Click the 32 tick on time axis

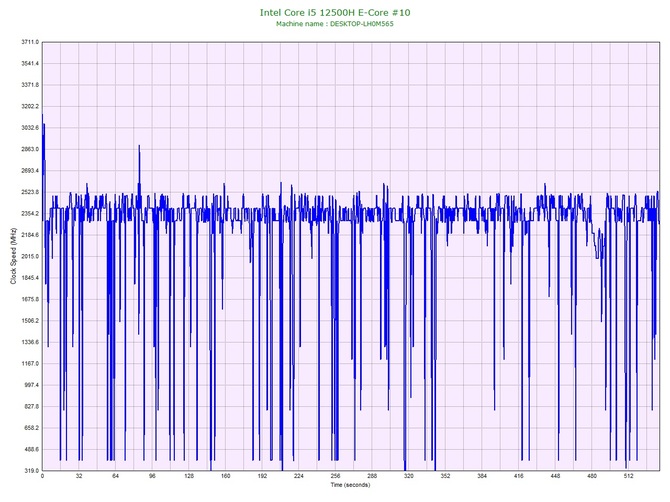point(79,476)
